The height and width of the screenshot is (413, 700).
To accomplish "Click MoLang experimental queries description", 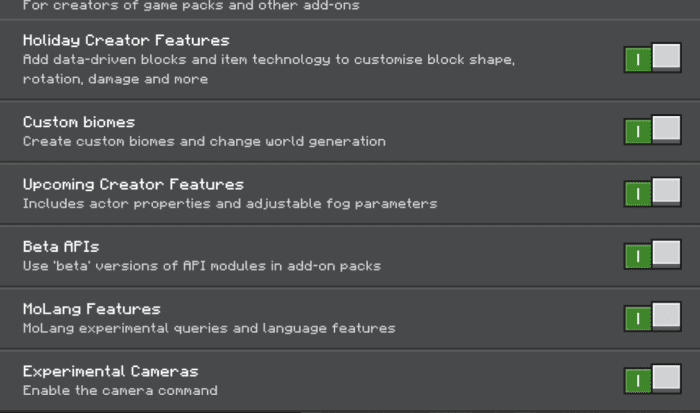I will point(209,329).
